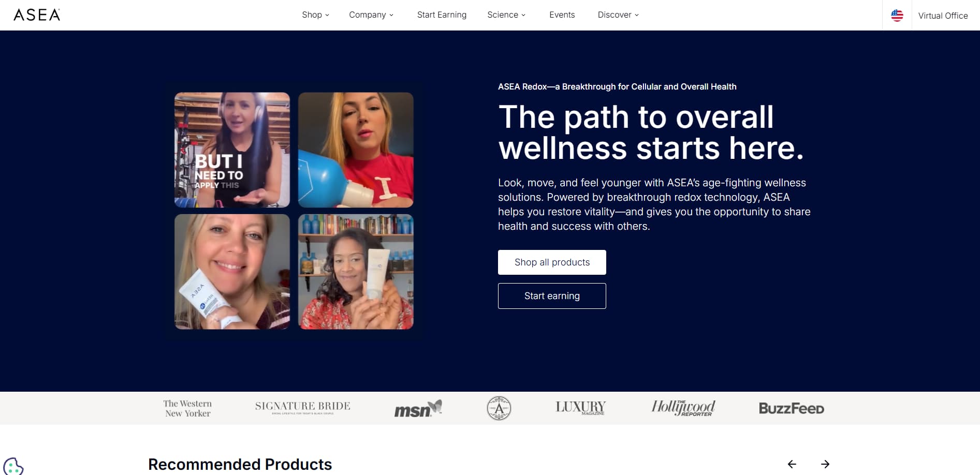Screen dimensions: 980x475
Task: Expand the Shop dropdown menu
Action: pyautogui.click(x=315, y=14)
